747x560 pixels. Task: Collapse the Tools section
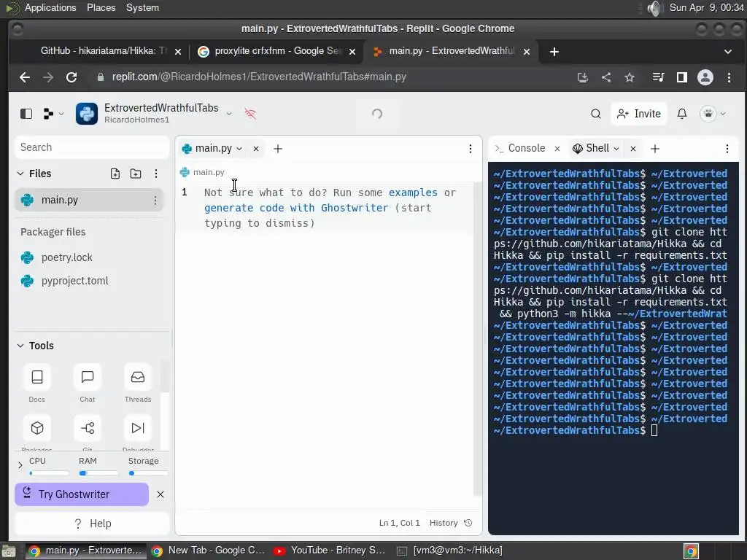20,346
